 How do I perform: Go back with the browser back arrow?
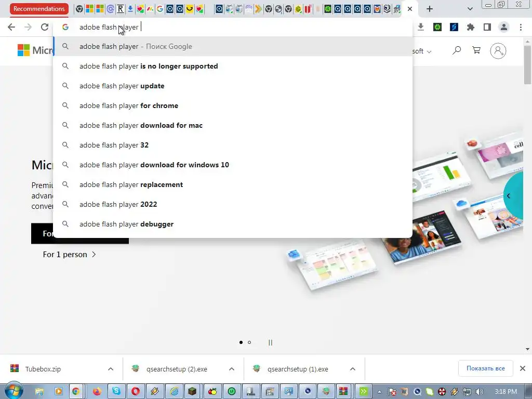(11, 27)
